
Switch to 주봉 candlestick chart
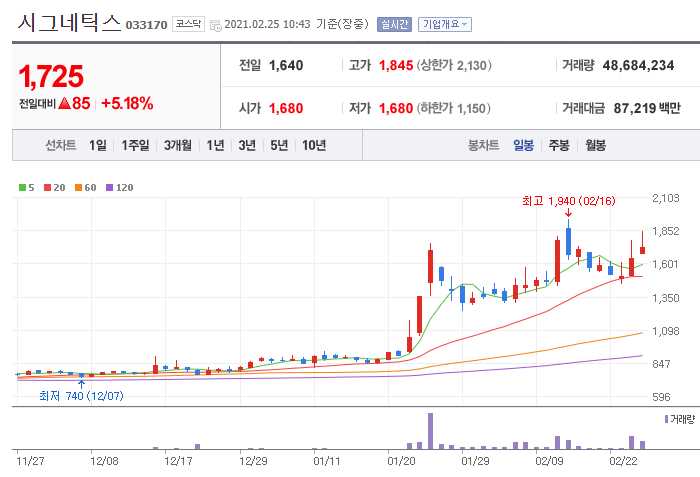559,145
